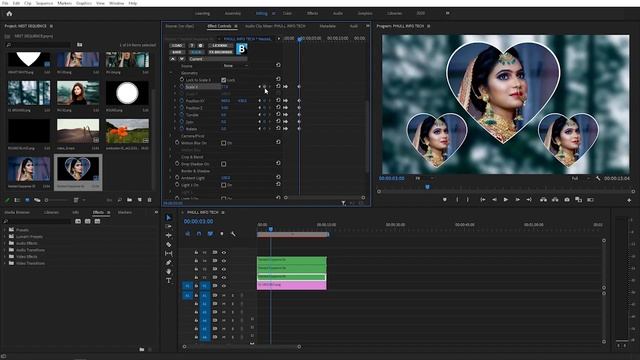The image size is (640, 360).
Task: Open the File menu
Action: pos(5,3)
